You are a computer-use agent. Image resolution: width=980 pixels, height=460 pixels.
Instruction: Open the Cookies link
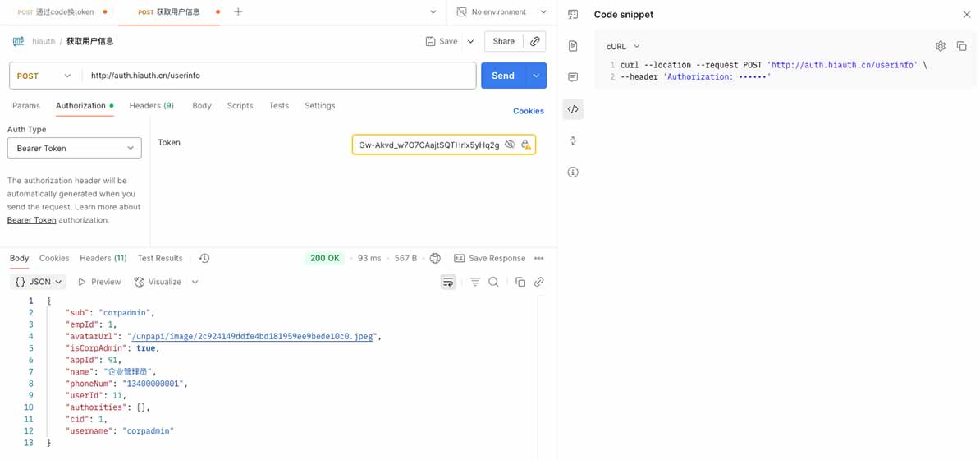[528, 111]
